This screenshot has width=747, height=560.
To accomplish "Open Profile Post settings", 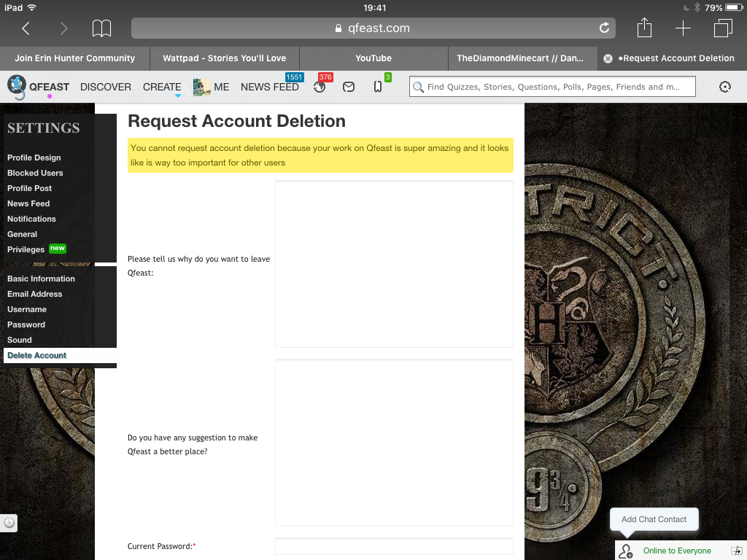I will (29, 188).
